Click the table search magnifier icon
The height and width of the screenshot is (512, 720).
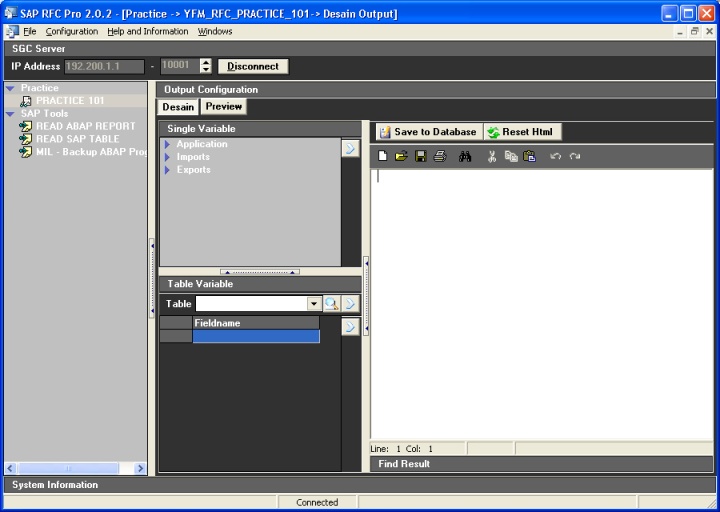(331, 303)
